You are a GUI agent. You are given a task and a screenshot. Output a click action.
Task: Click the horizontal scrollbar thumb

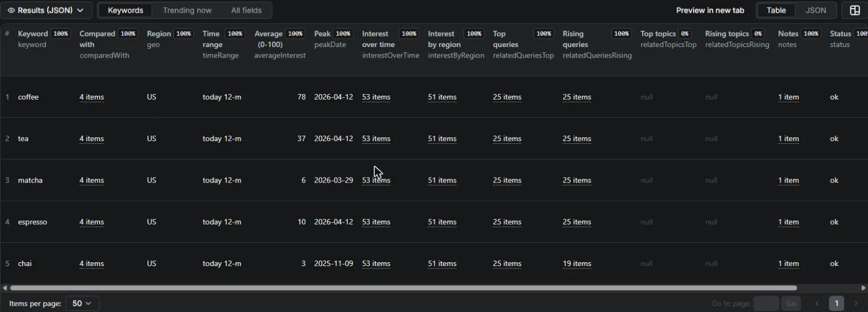404,288
